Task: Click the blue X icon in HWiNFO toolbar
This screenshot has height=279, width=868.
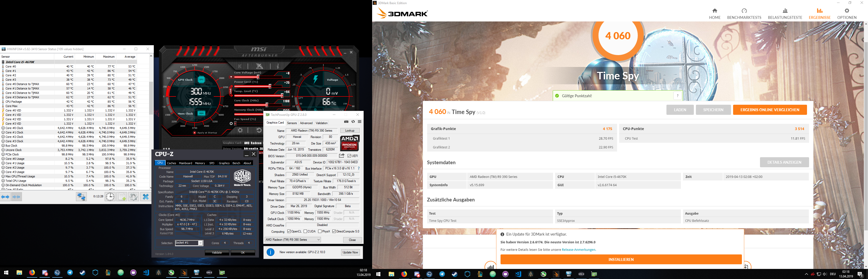Action: click(145, 197)
